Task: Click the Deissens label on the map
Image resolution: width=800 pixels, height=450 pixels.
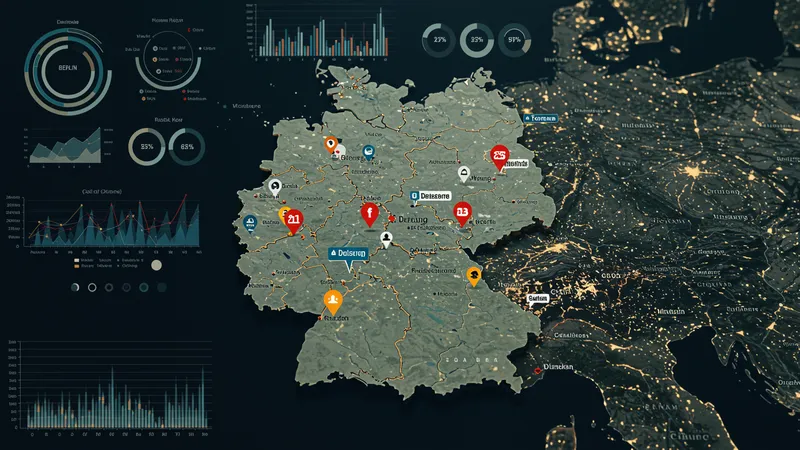Action: 432,196
